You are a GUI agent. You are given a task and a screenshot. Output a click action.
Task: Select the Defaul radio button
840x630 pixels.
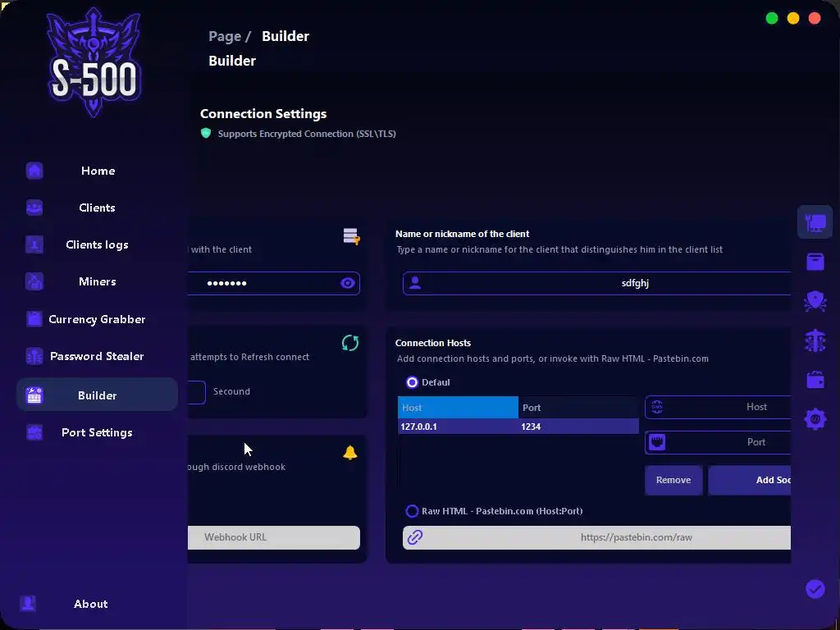[x=412, y=382]
